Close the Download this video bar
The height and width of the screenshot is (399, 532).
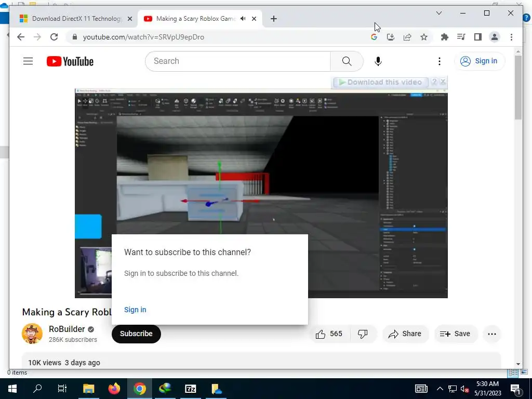(x=443, y=82)
